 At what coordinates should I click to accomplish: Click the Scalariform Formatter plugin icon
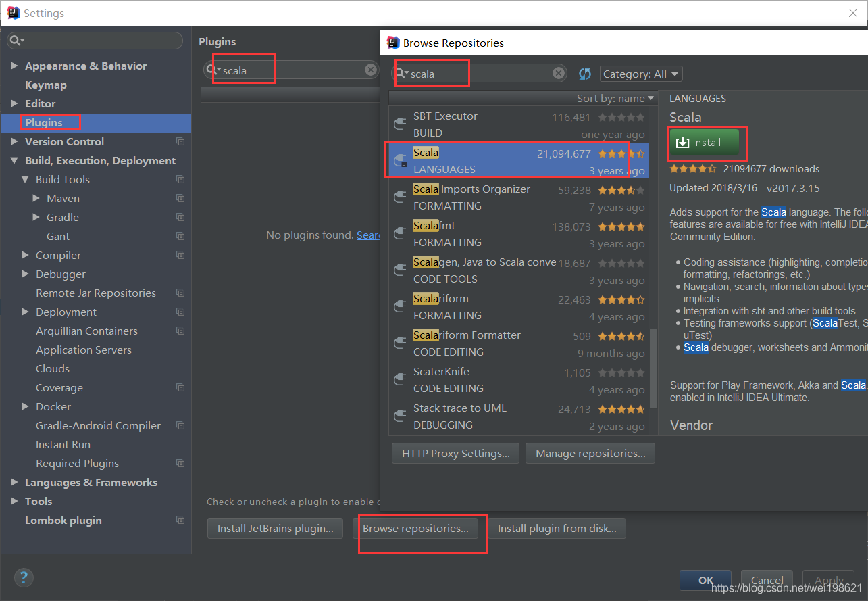point(400,343)
